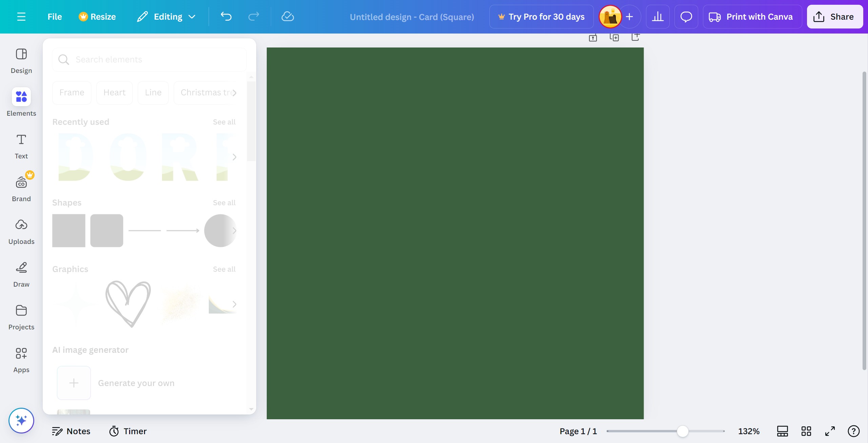
Task: Add collaborators with the plus icon
Action: tap(629, 17)
